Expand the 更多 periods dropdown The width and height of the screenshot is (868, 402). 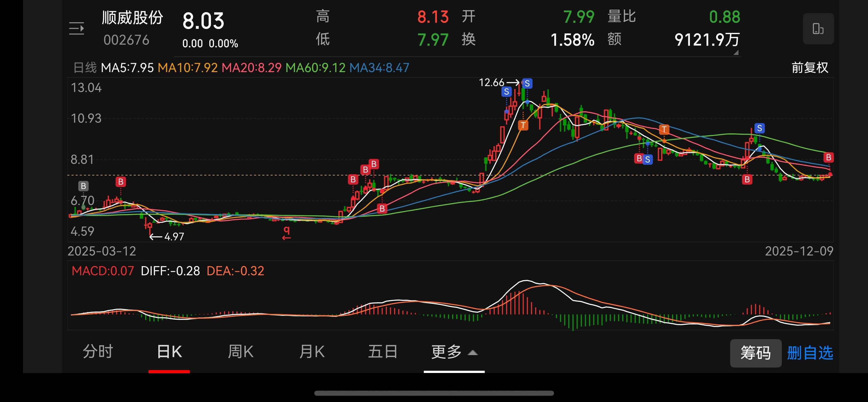coord(454,352)
